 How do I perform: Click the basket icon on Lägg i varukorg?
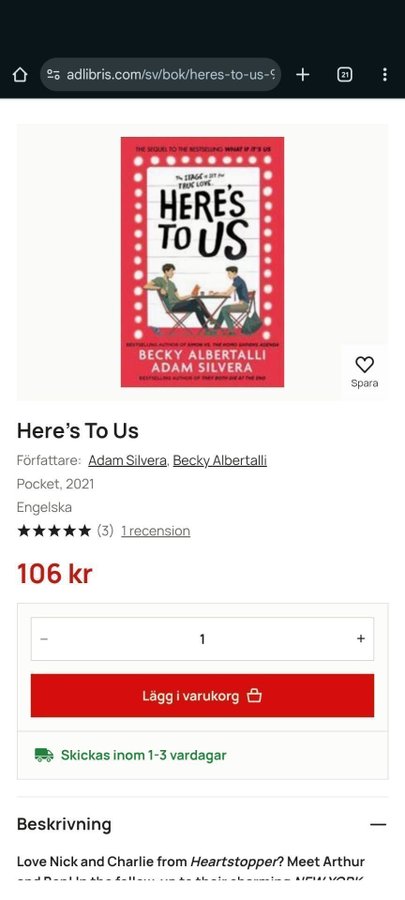coord(254,696)
